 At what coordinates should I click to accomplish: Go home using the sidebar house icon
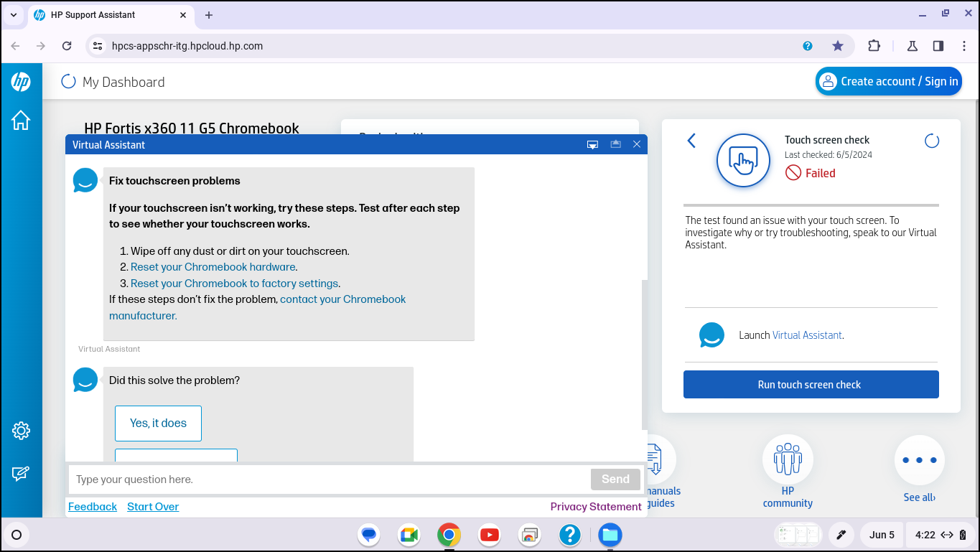(21, 121)
